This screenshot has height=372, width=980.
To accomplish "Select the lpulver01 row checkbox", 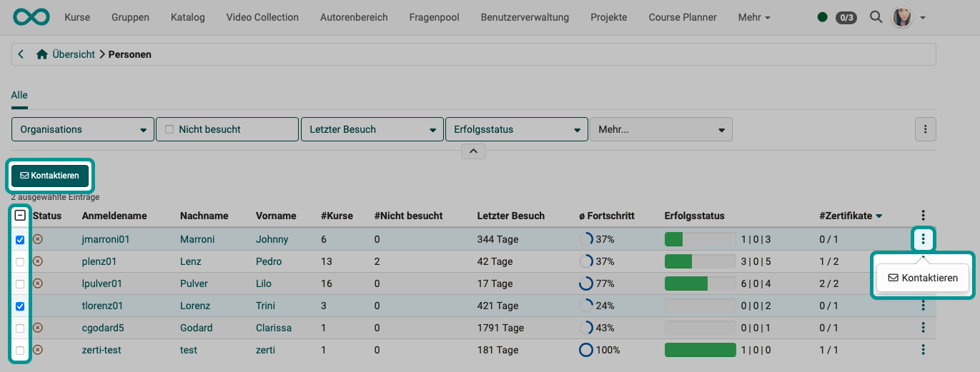I will point(20,284).
